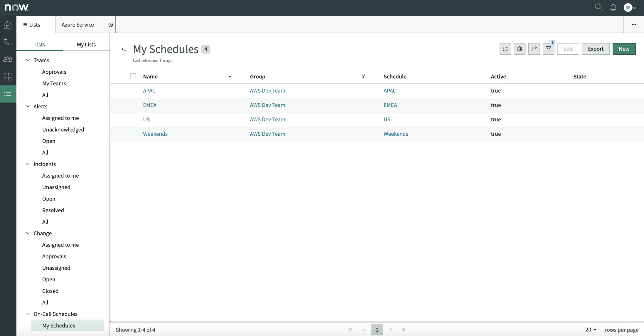Select My Schedules tree item

coord(67,325)
